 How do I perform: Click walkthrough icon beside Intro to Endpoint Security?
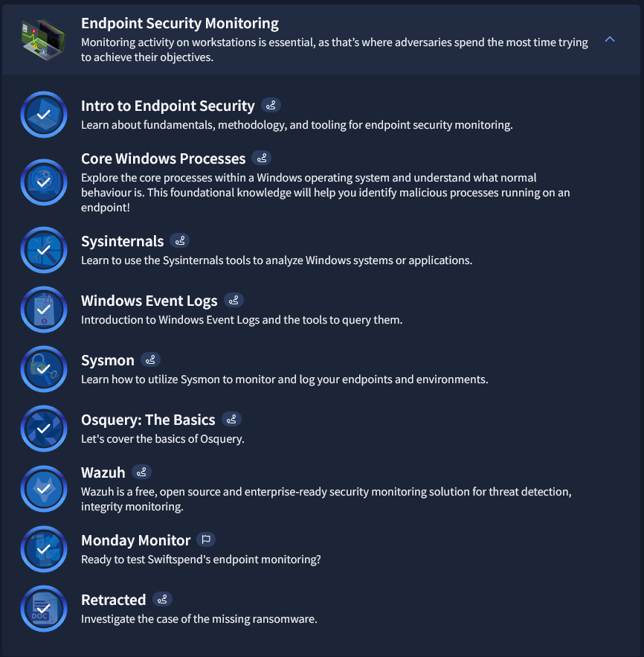pos(271,105)
